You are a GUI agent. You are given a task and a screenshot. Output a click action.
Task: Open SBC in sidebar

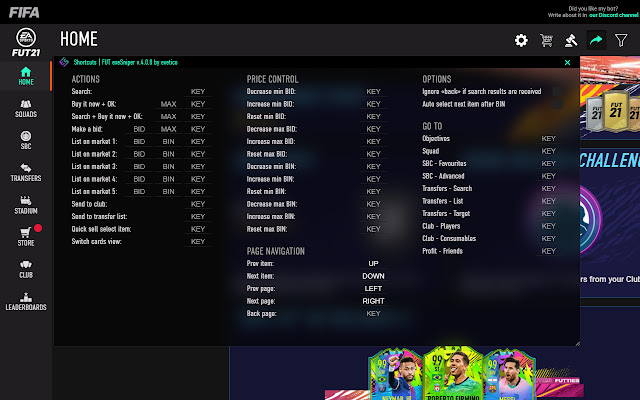(x=26, y=140)
